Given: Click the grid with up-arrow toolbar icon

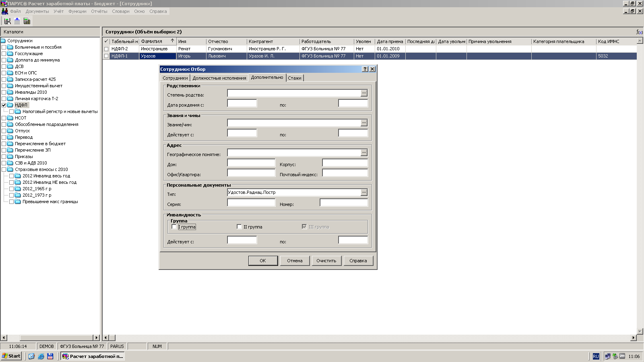Looking at the screenshot, I should [17, 21].
